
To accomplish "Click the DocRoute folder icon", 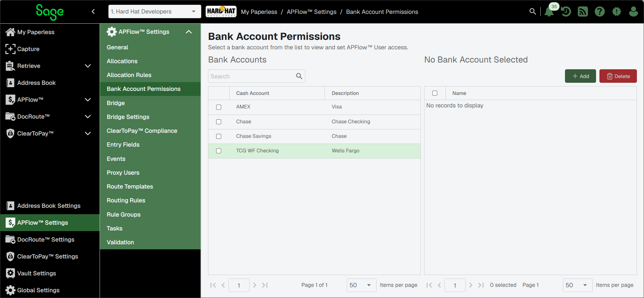I will 10,117.
